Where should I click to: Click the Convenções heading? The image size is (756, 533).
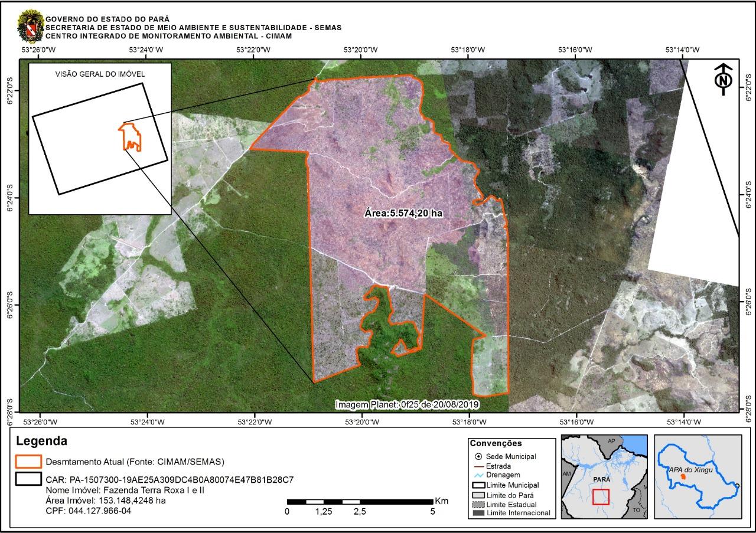(x=496, y=443)
